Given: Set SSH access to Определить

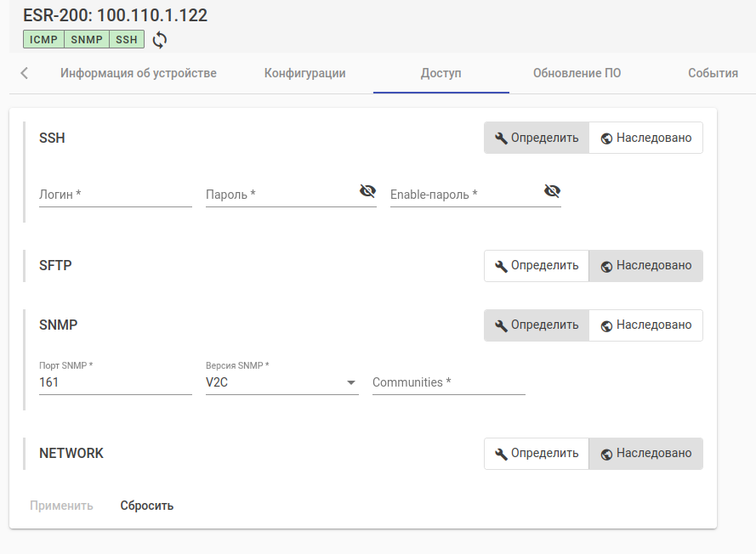Looking at the screenshot, I should [537, 138].
